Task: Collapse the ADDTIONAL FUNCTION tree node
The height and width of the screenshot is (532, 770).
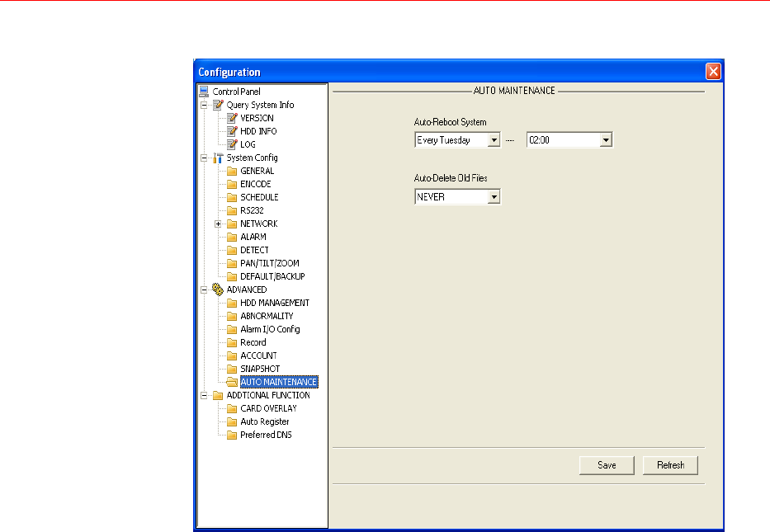Action: click(205, 396)
